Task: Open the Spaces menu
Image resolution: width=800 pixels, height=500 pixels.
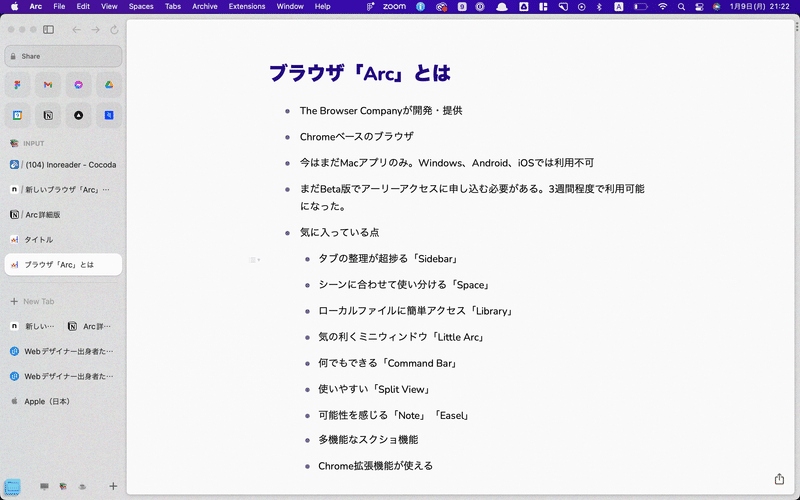Action: [x=141, y=7]
